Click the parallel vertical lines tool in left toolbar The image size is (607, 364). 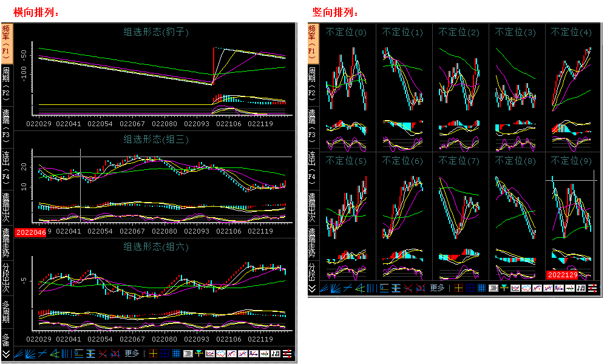click(65, 354)
